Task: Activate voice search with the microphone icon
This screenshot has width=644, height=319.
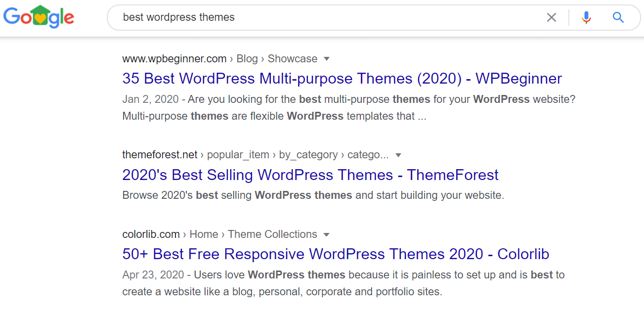Action: tap(586, 17)
